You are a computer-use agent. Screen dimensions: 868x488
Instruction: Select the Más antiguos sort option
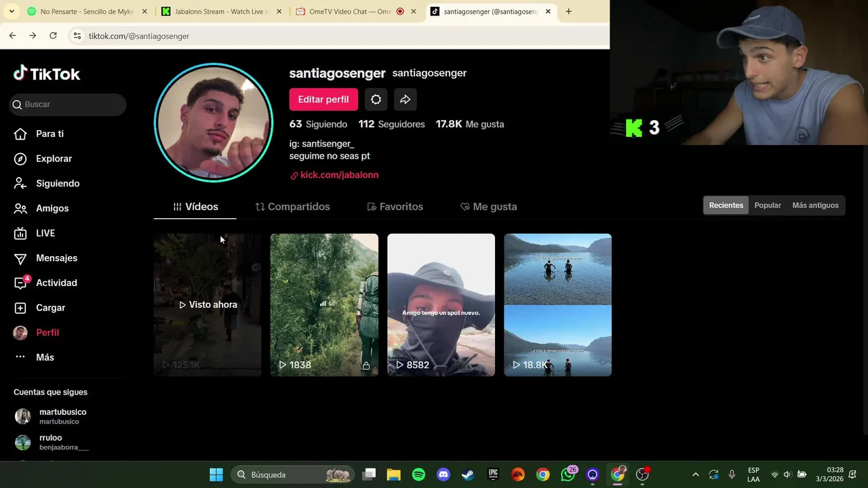point(815,205)
